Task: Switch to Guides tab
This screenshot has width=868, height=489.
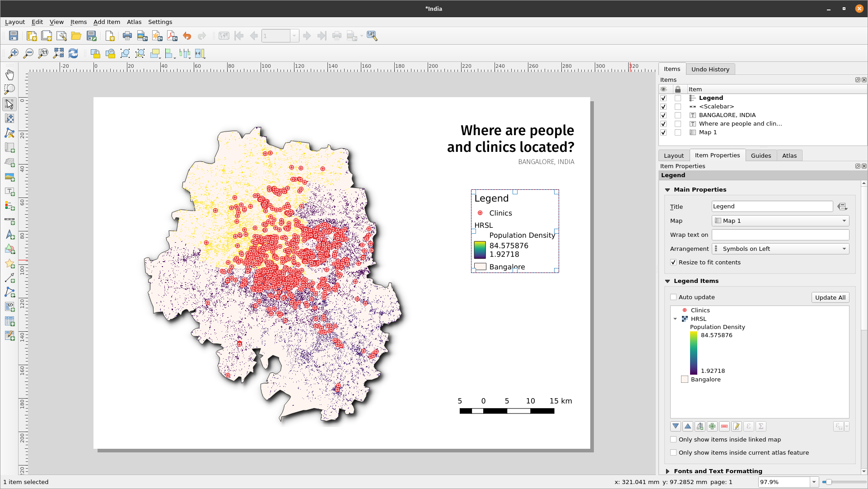Action: [x=761, y=155]
